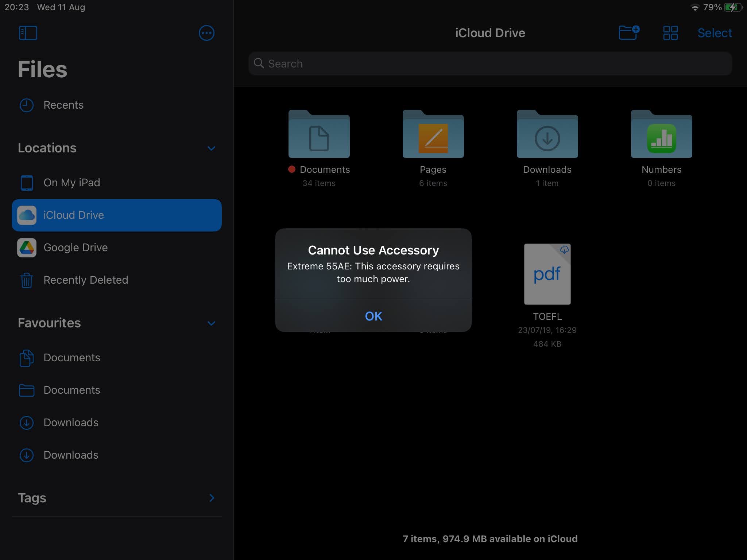Tap the Search field
This screenshot has height=560, width=747.
(x=491, y=63)
